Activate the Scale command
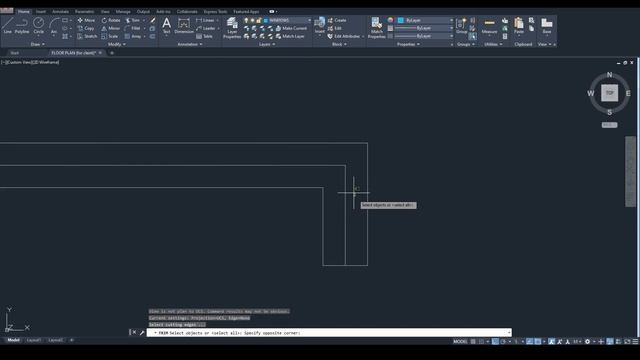The image size is (640, 360). pyautogui.click(x=109, y=36)
